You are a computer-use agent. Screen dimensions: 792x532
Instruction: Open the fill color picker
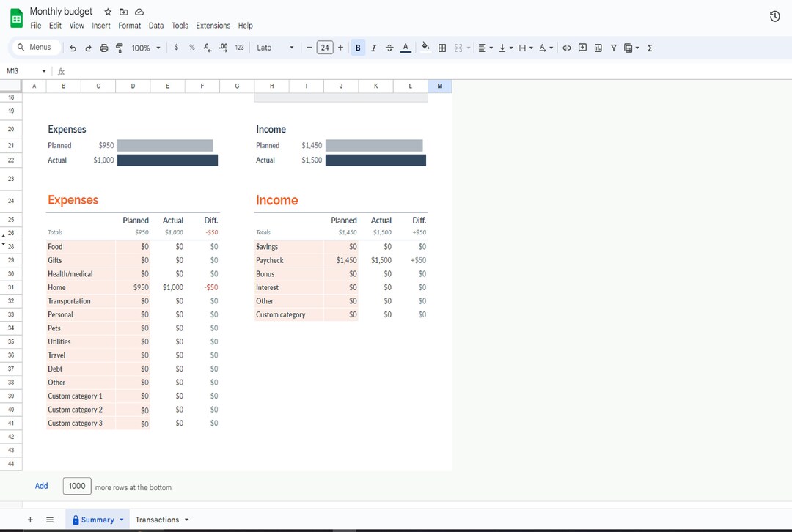click(426, 48)
